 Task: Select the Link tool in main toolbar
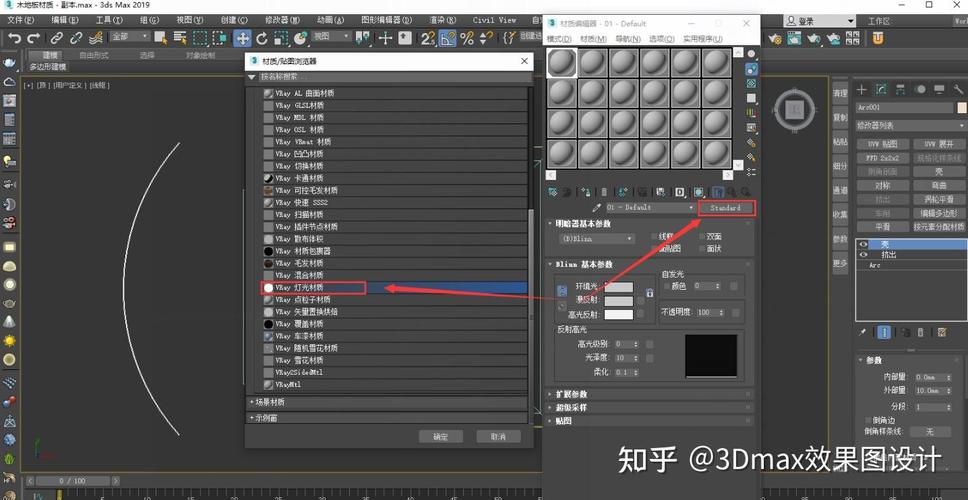click(x=56, y=38)
